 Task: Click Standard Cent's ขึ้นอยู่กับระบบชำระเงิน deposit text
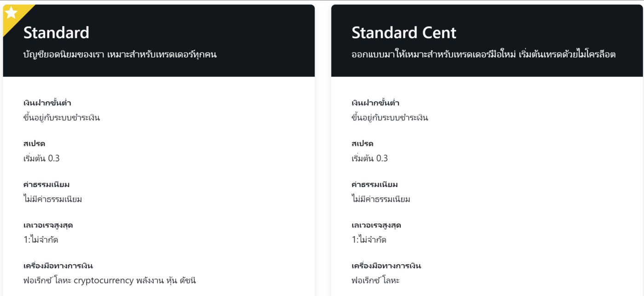click(390, 117)
